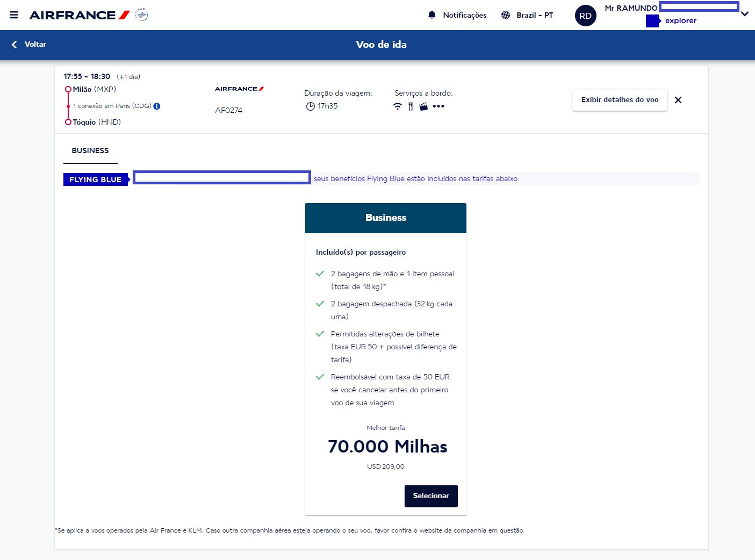Click the Permitidas alterações de bilhete line
This screenshot has height=560, width=755.
pos(394,347)
